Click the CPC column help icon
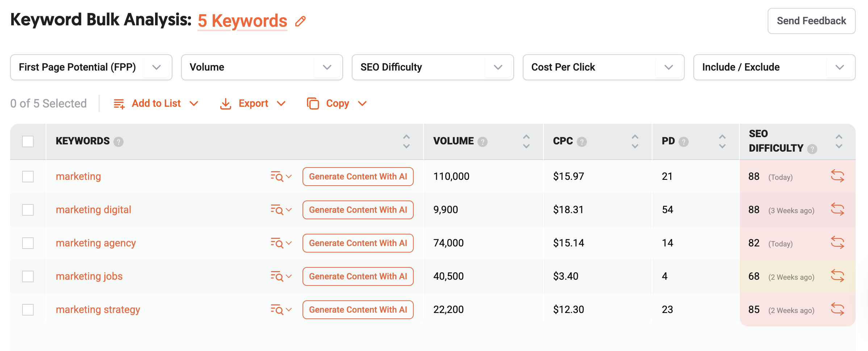The height and width of the screenshot is (351, 868). tap(582, 142)
